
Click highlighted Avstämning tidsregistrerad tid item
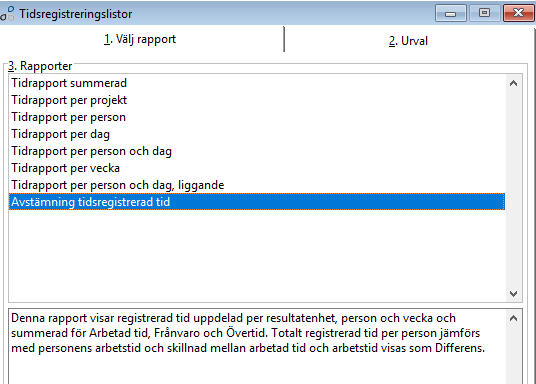[x=256, y=202]
